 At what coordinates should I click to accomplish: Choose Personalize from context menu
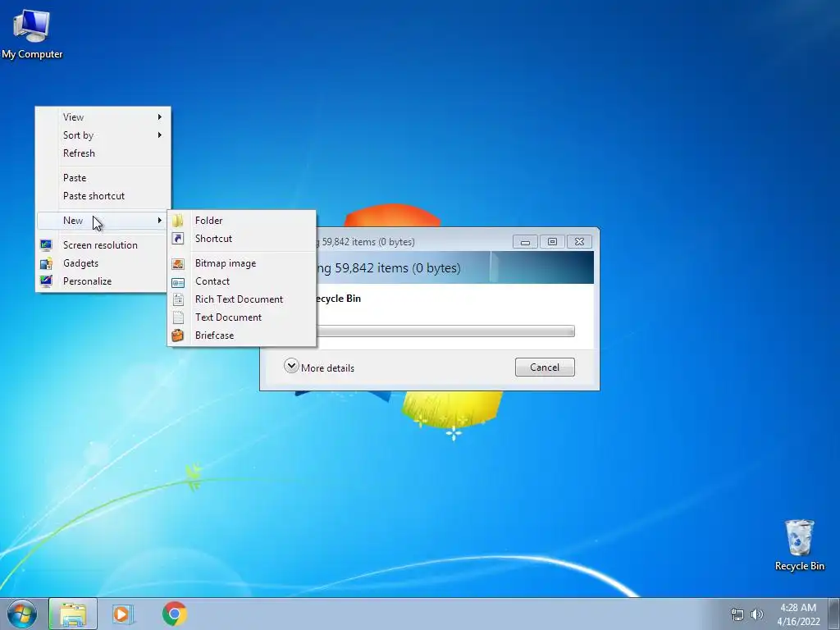102,281
